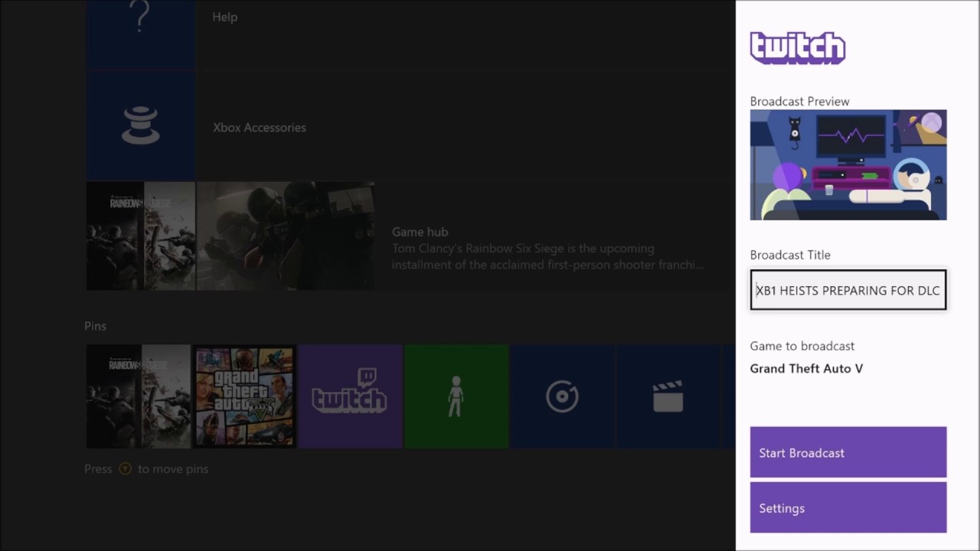Click the Broadcast Title label
The height and width of the screenshot is (551, 980).
point(790,255)
